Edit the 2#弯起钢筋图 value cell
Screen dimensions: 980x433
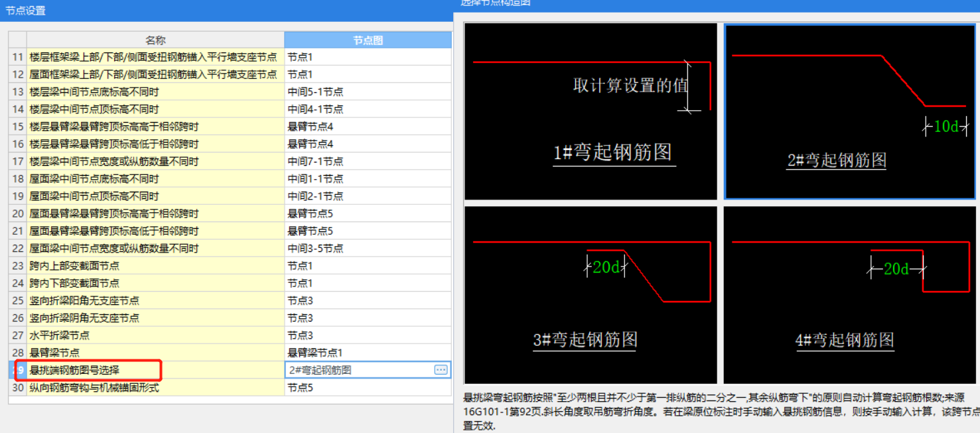[358, 370]
